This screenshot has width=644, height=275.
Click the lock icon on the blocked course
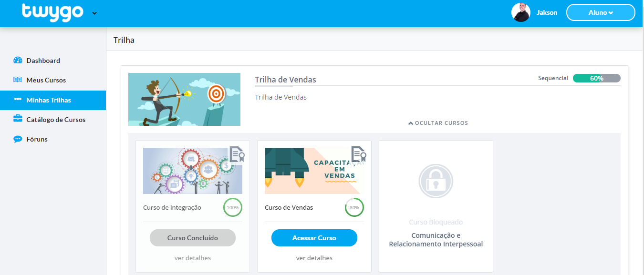(x=435, y=181)
